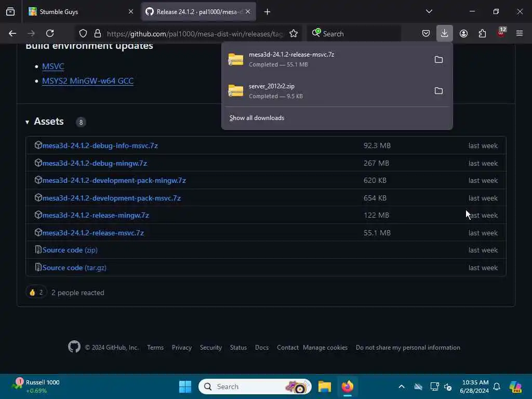Image resolution: width=532 pixels, height=399 pixels.
Task: Save page to Pocket icon
Action: click(x=426, y=33)
